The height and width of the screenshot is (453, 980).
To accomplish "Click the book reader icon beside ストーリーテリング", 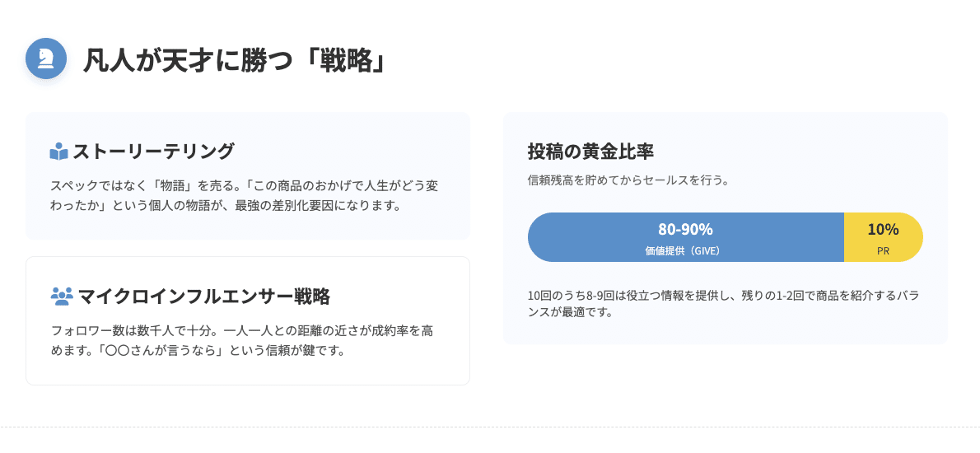I will [x=58, y=152].
